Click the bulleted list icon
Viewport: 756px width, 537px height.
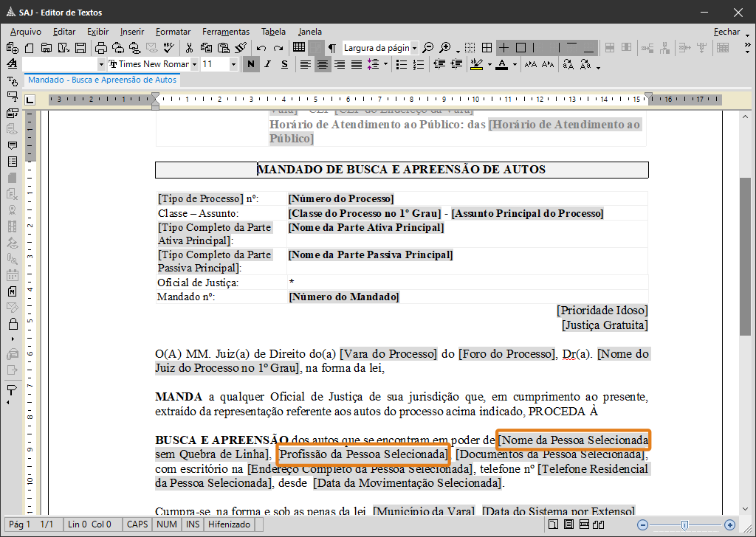[x=401, y=64]
